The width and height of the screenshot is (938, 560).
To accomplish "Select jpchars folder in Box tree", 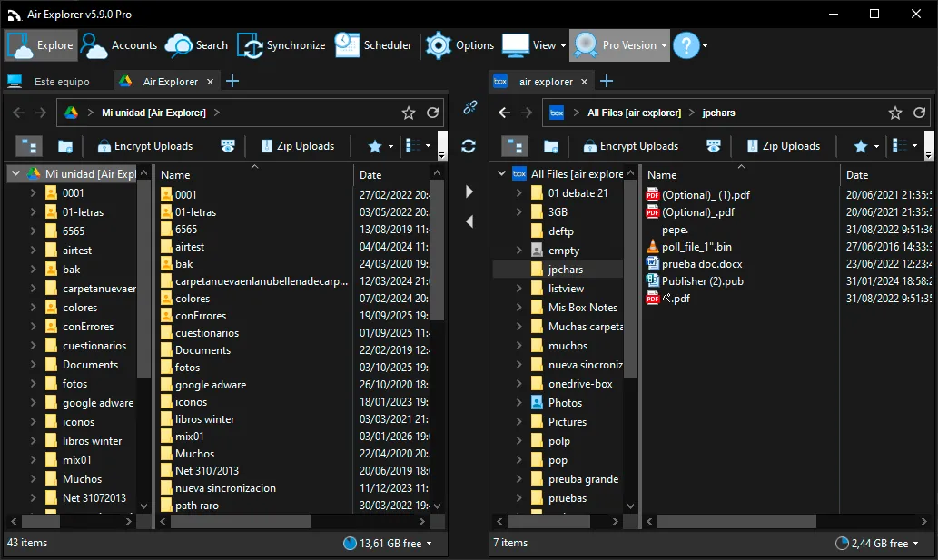I will click(557, 270).
